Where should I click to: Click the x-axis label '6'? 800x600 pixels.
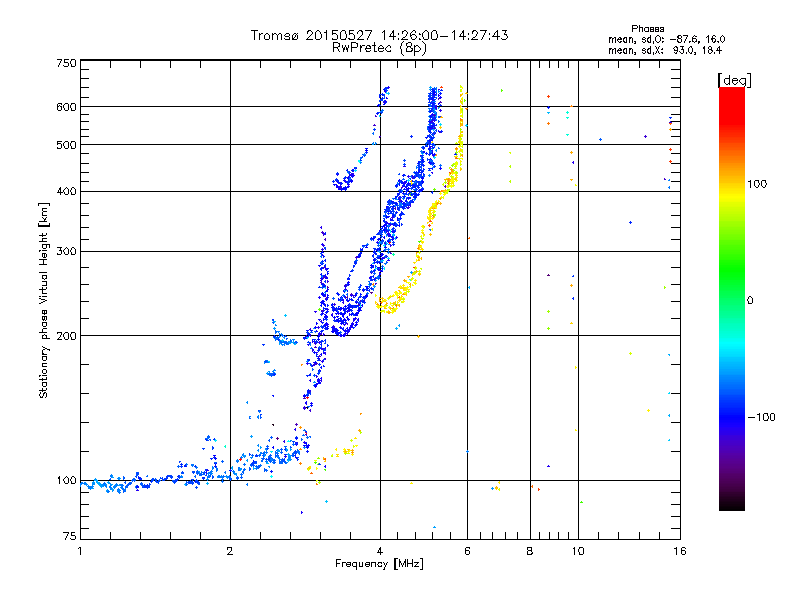(x=467, y=551)
